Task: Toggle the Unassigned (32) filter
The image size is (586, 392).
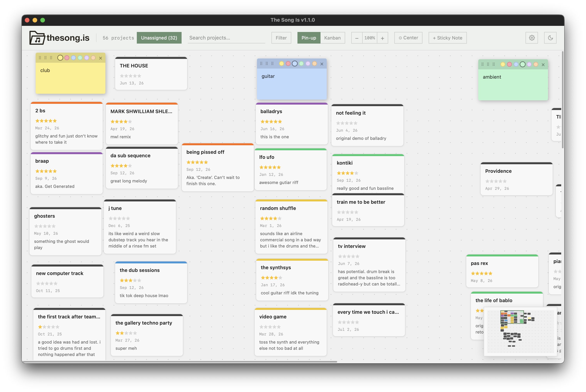Action: tap(159, 38)
